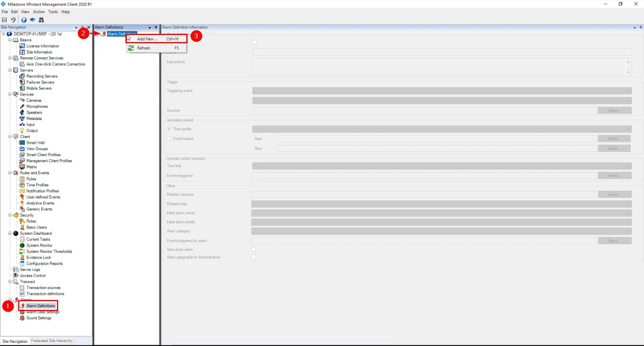Choose Refresh from context menu

tap(156, 48)
